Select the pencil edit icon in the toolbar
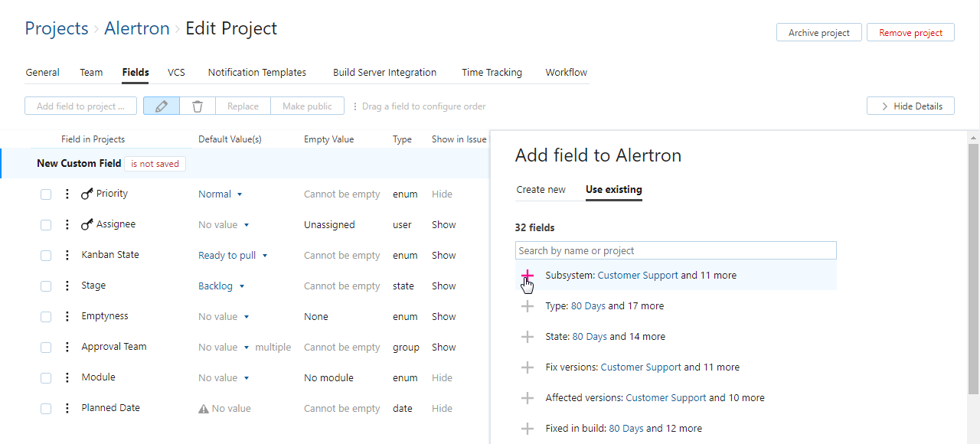Image resolution: width=980 pixels, height=444 pixels. 161,106
